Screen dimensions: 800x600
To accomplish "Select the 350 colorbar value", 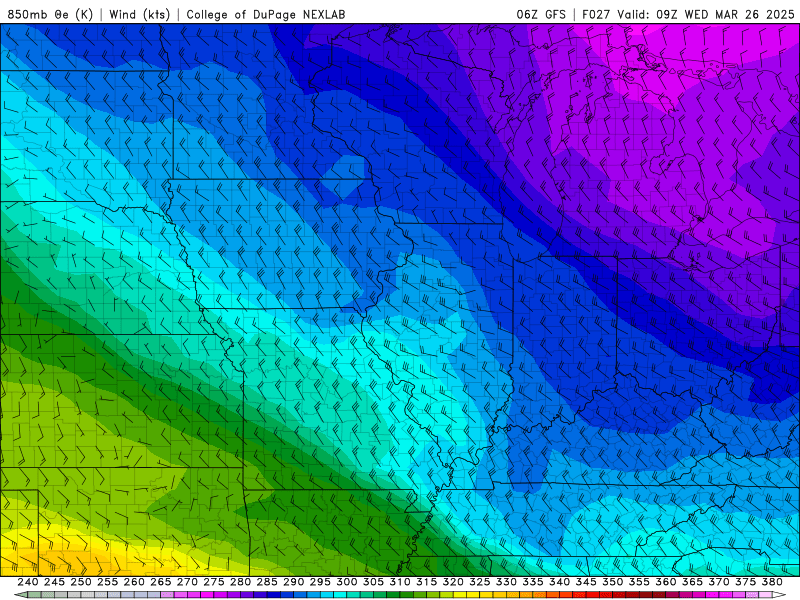I will coord(612,582).
